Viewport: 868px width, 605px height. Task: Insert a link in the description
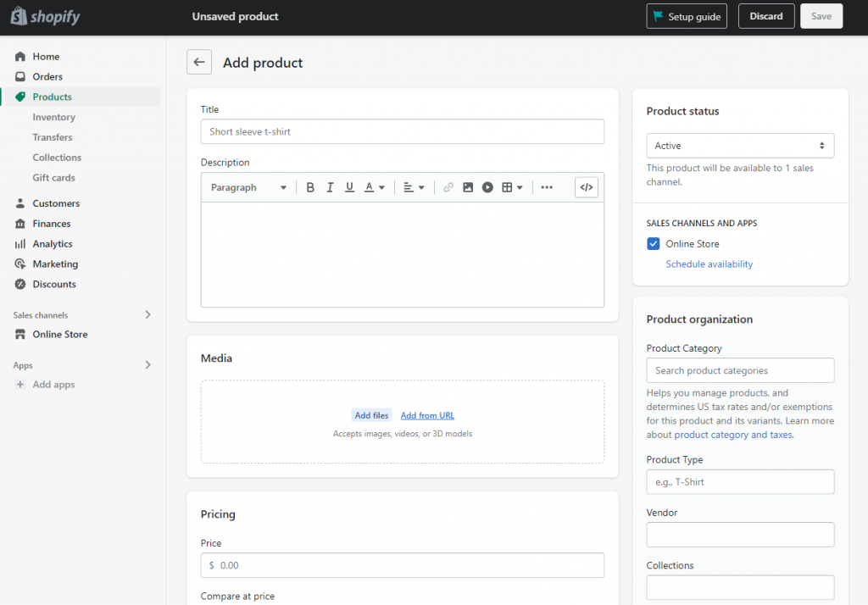pos(448,187)
